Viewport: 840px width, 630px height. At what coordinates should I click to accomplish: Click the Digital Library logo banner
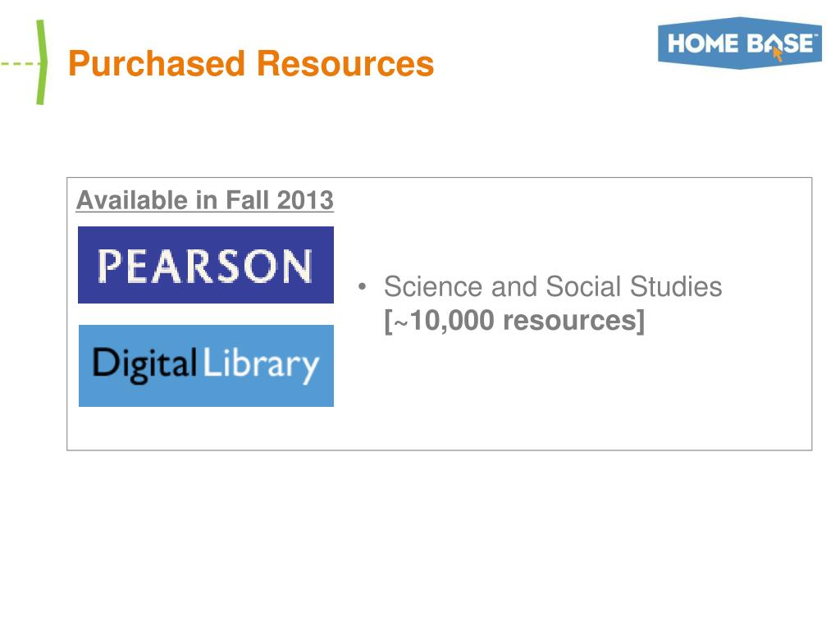click(x=206, y=365)
